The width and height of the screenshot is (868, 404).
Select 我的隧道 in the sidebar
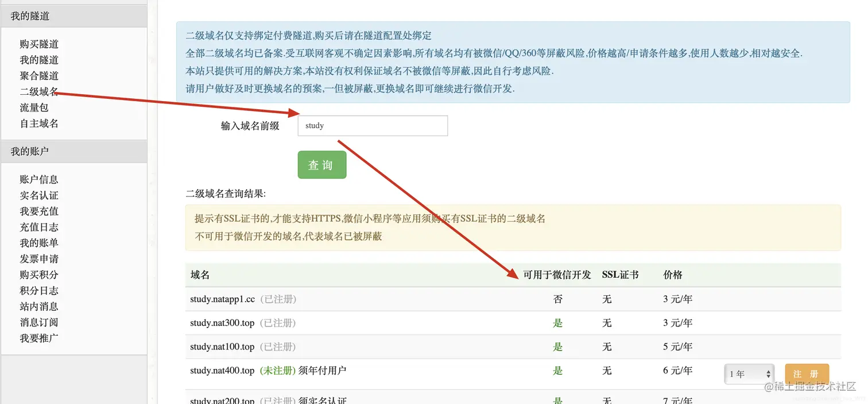(x=38, y=60)
